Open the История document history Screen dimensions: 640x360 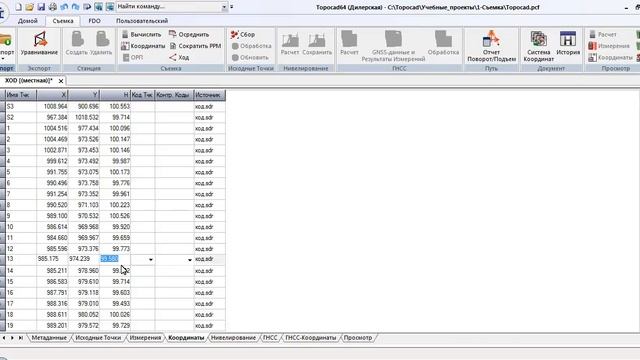(x=568, y=43)
